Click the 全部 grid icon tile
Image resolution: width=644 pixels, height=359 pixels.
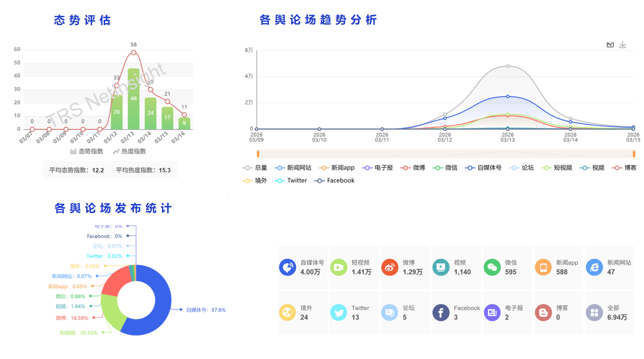[594, 313]
